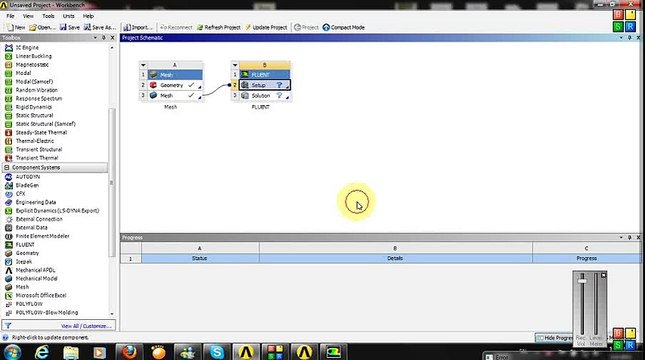645x360 pixels.
Task: Open View All / Customize link
Action: coord(86,326)
